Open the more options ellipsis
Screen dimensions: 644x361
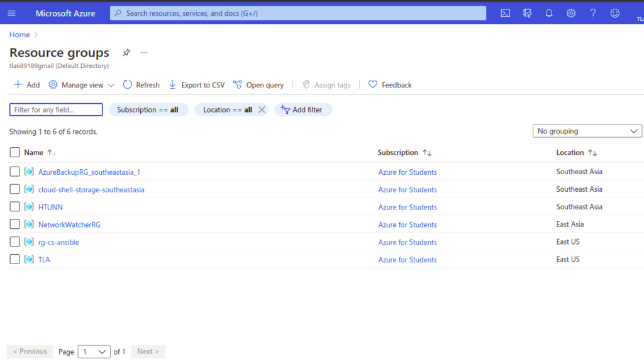tap(144, 53)
